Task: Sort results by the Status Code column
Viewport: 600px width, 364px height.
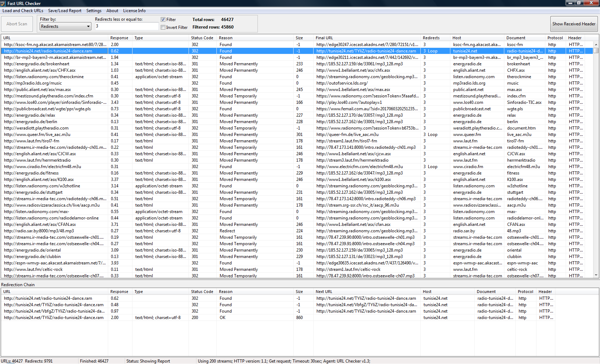Action: pyautogui.click(x=202, y=38)
